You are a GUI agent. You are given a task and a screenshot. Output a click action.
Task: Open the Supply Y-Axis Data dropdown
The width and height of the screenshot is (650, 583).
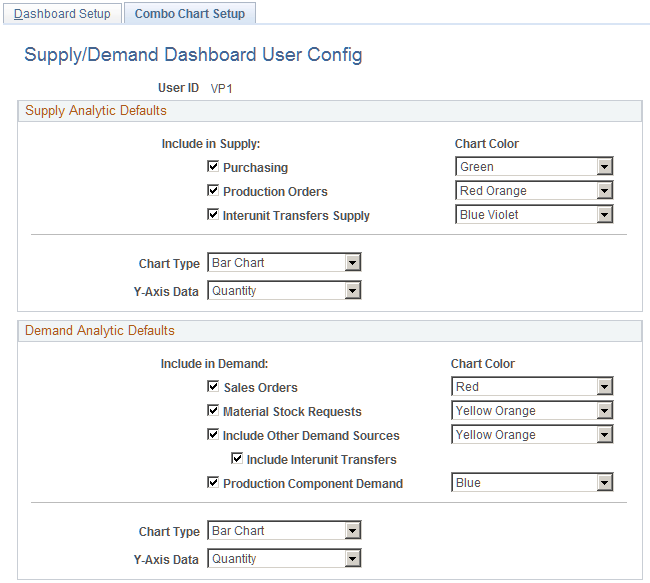284,291
